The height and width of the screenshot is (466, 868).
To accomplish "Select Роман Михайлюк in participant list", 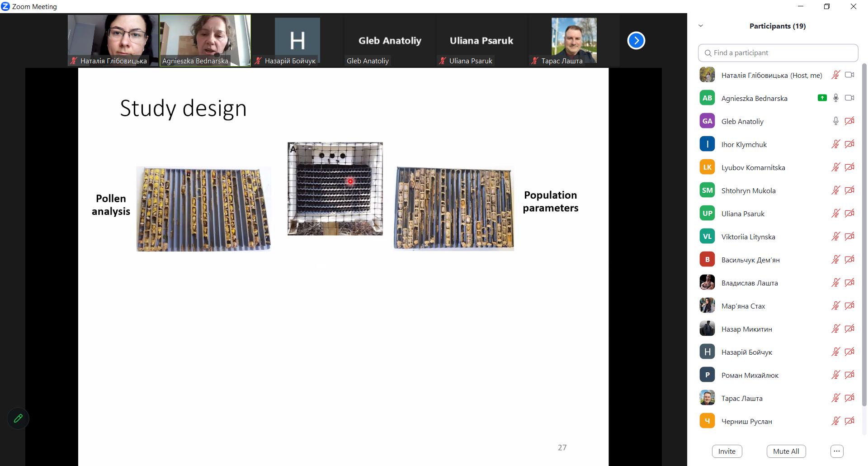I will click(750, 375).
